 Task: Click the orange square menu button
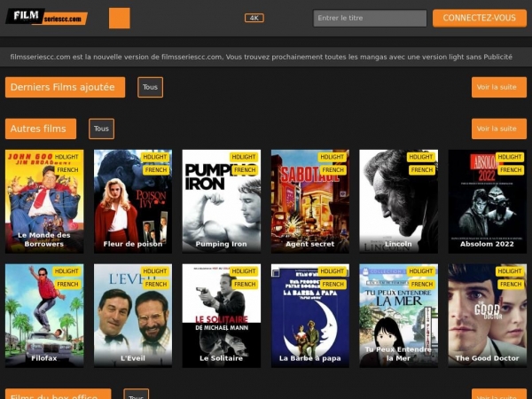click(x=120, y=18)
